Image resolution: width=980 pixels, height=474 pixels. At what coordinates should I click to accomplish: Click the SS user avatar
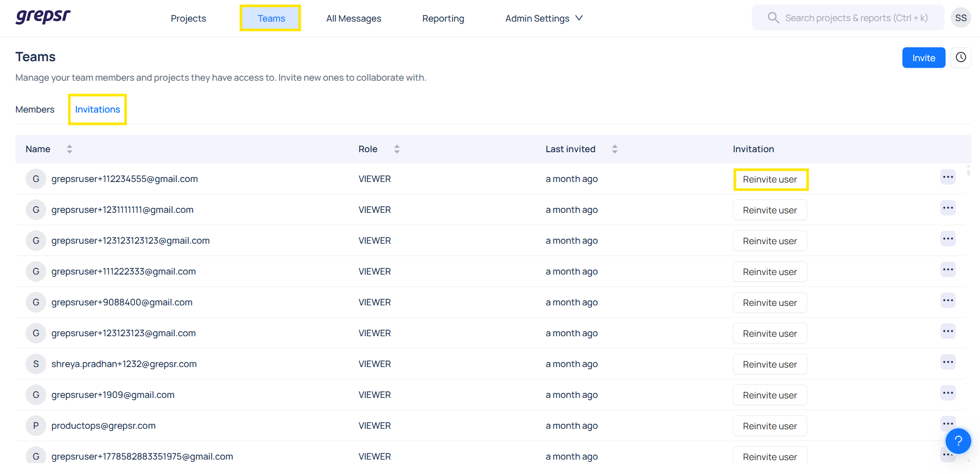tap(960, 18)
